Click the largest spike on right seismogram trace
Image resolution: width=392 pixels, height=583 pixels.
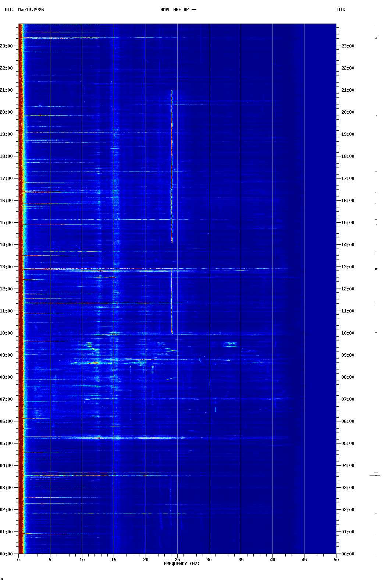pos(375,476)
